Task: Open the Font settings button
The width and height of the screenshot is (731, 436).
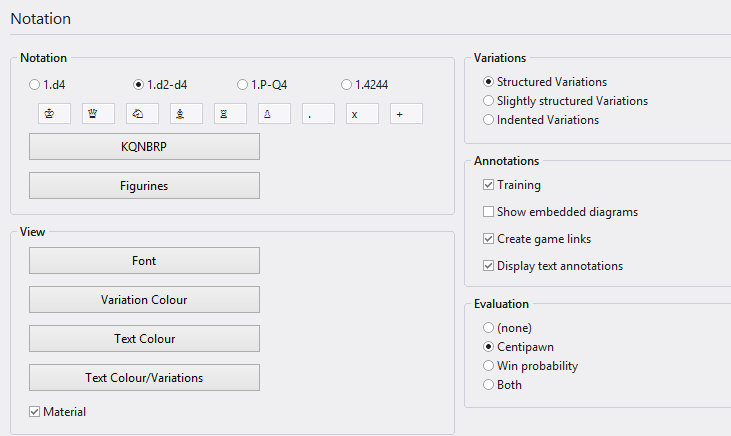Action: 144,261
